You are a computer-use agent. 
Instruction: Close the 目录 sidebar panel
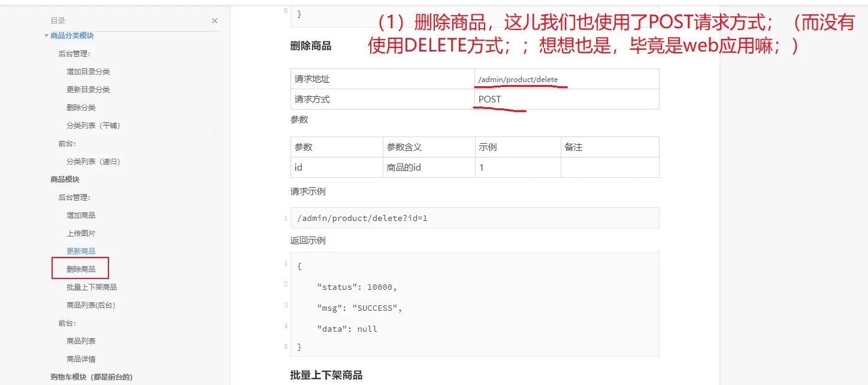(214, 21)
